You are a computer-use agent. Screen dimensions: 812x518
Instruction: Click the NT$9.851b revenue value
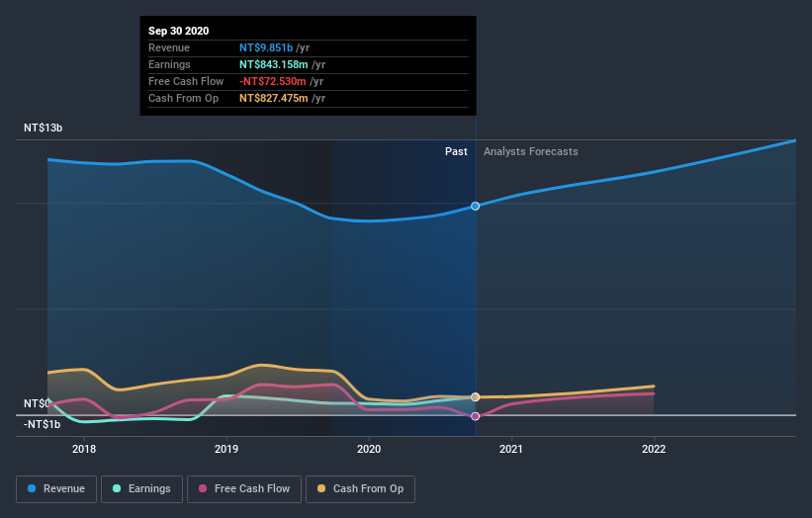point(266,47)
